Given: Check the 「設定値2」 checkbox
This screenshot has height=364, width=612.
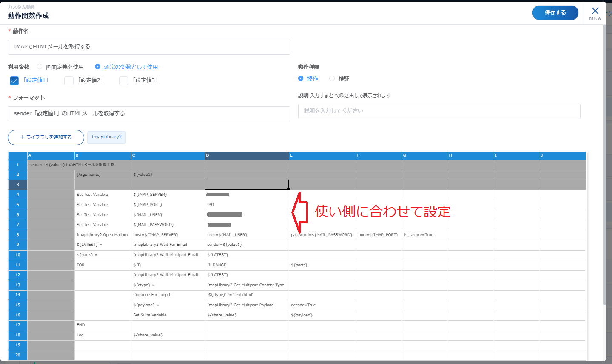Looking at the screenshot, I should pos(69,80).
